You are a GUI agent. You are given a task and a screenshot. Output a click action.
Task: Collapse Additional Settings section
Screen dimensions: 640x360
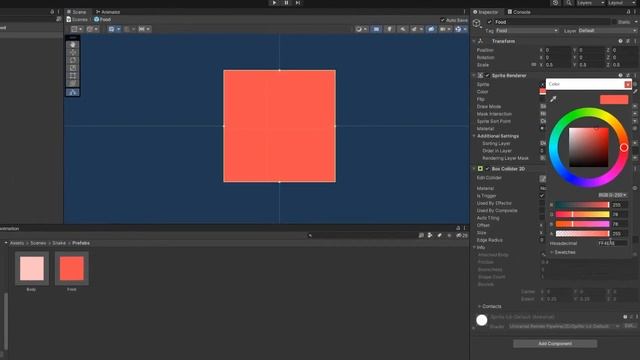coord(474,136)
